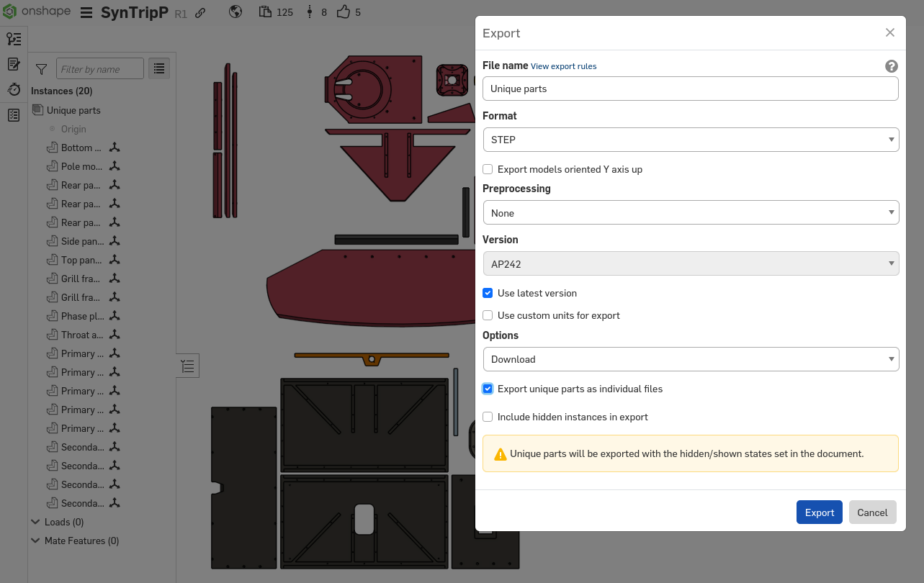Click the File name input field
This screenshot has width=924, height=583.
[x=690, y=89]
